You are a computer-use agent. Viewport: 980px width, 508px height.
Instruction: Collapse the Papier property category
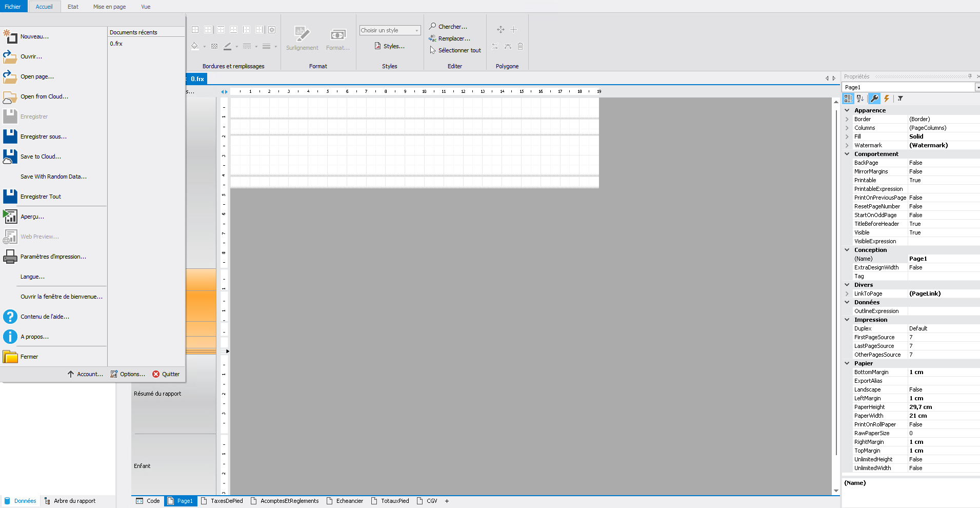tap(847, 363)
